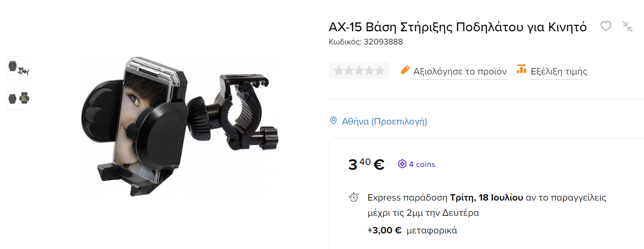
Task: Select the first product thumbnail image
Action: click(19, 68)
